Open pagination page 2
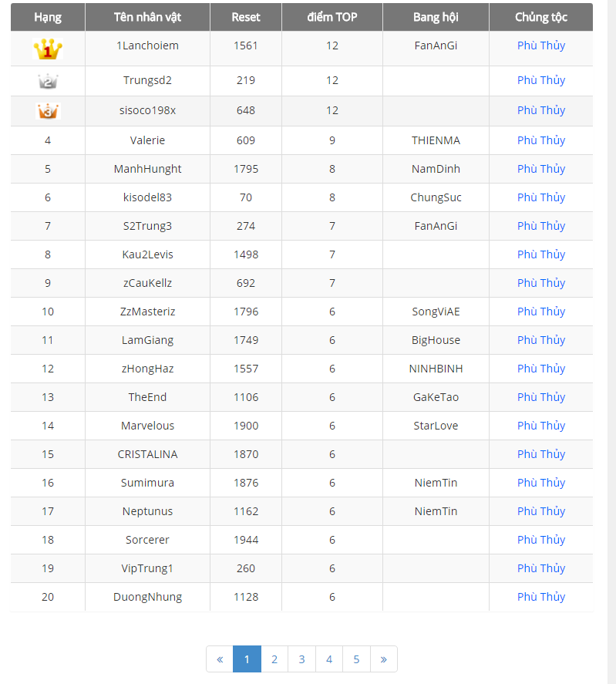The height and width of the screenshot is (684, 616). (x=274, y=659)
